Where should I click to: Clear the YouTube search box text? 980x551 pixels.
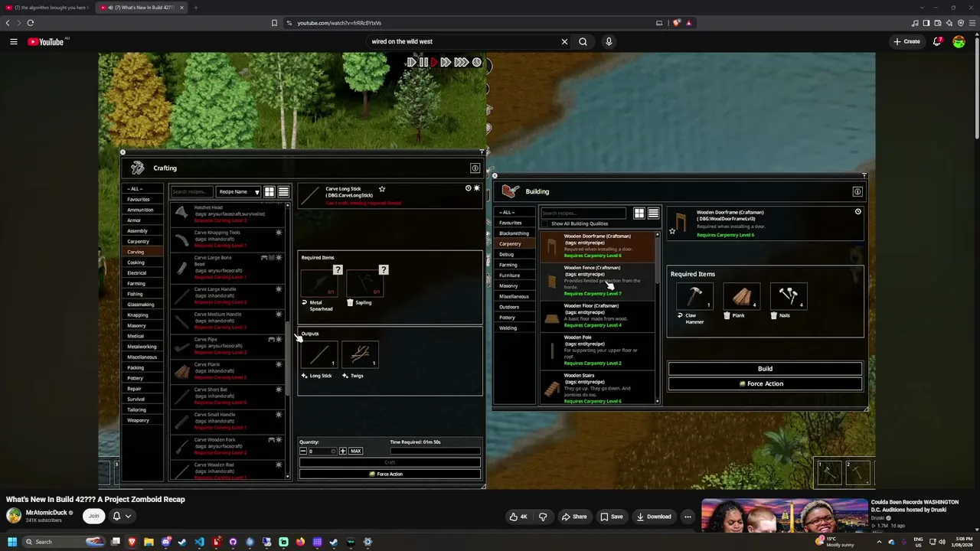pyautogui.click(x=564, y=42)
